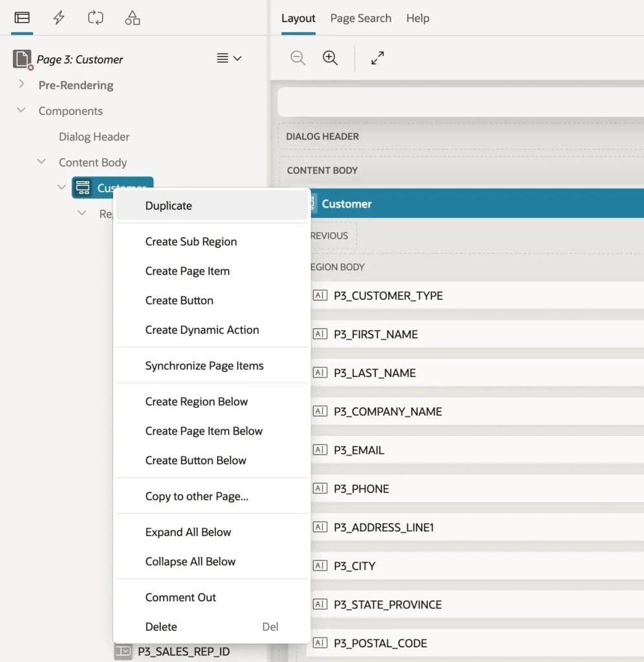Collapse the Content Body node
This screenshot has width=644, height=662.
[41, 161]
